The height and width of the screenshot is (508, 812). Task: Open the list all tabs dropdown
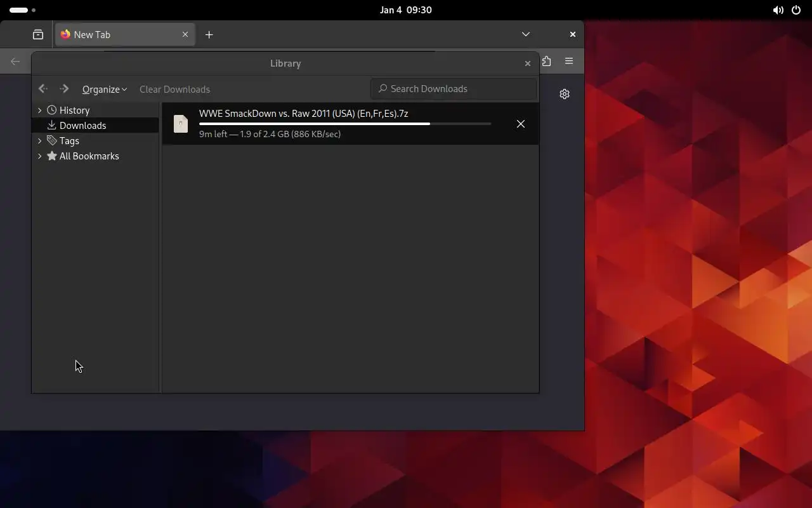tap(526, 35)
